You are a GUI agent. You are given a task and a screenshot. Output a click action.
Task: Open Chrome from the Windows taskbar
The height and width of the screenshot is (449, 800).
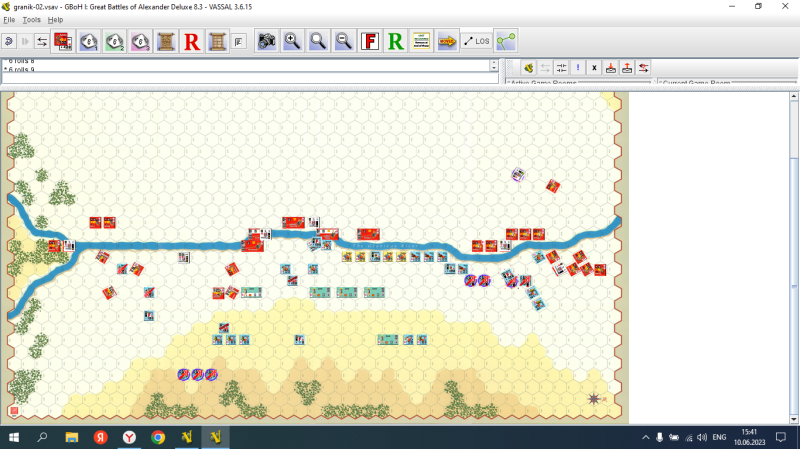point(158,437)
